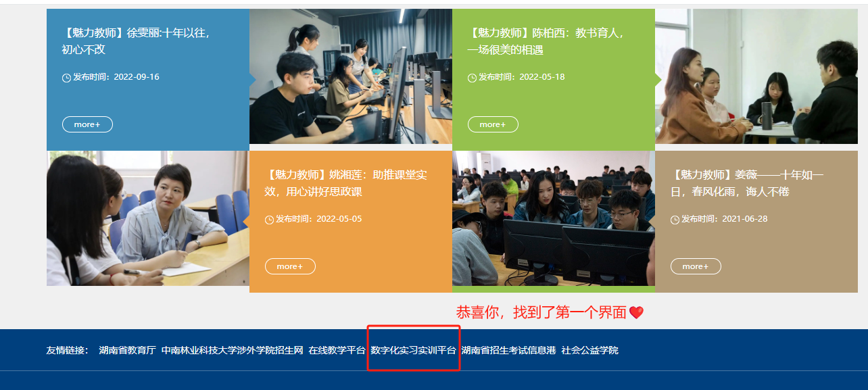Viewport: 868px width, 390px height.
Task: Open the highlighted 数字化实习实训平台 link
Action: [413, 350]
